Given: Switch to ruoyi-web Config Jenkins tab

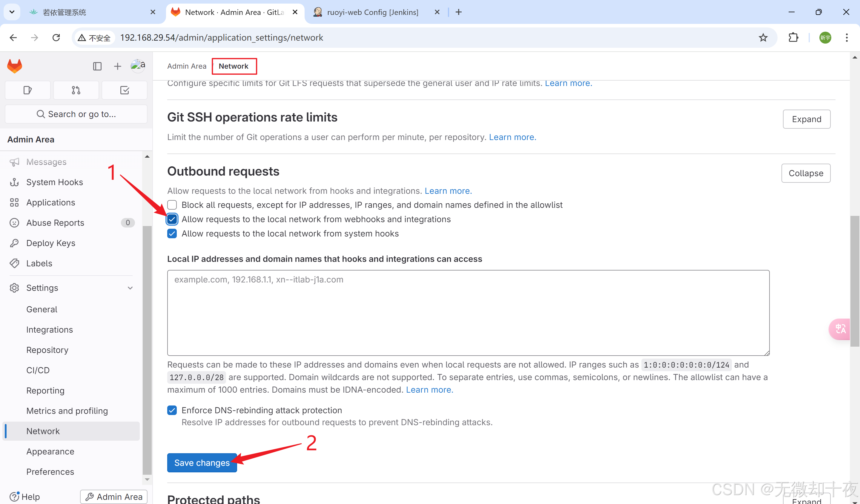Looking at the screenshot, I should (372, 12).
